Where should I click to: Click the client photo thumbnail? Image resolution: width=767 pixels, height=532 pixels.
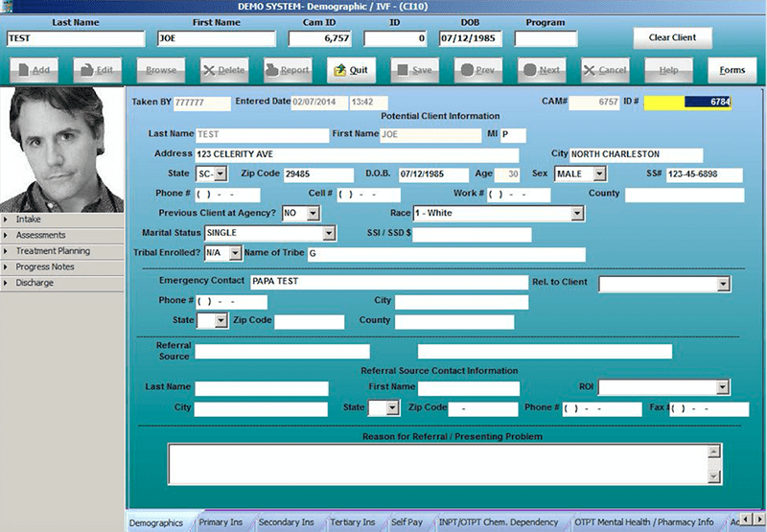(62, 150)
